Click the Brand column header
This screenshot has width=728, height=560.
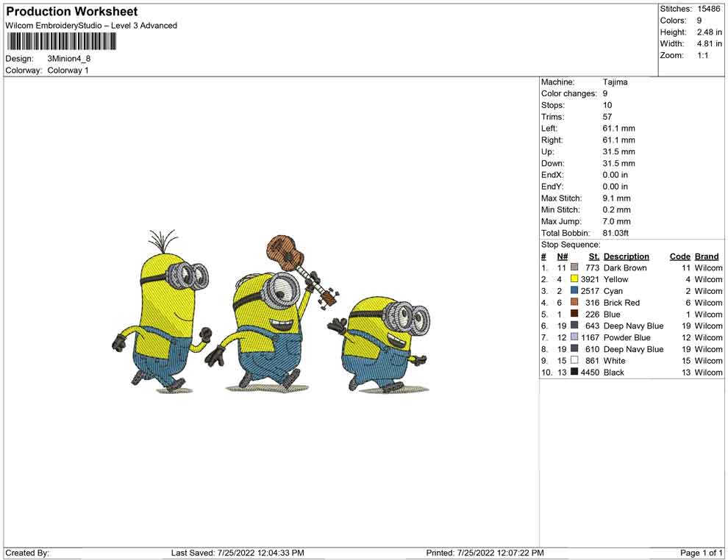pyautogui.click(x=707, y=256)
